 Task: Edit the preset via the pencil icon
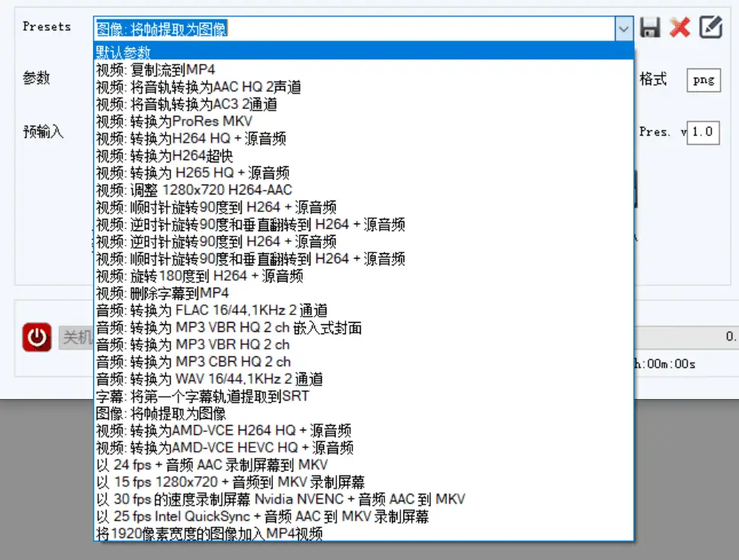click(x=711, y=27)
